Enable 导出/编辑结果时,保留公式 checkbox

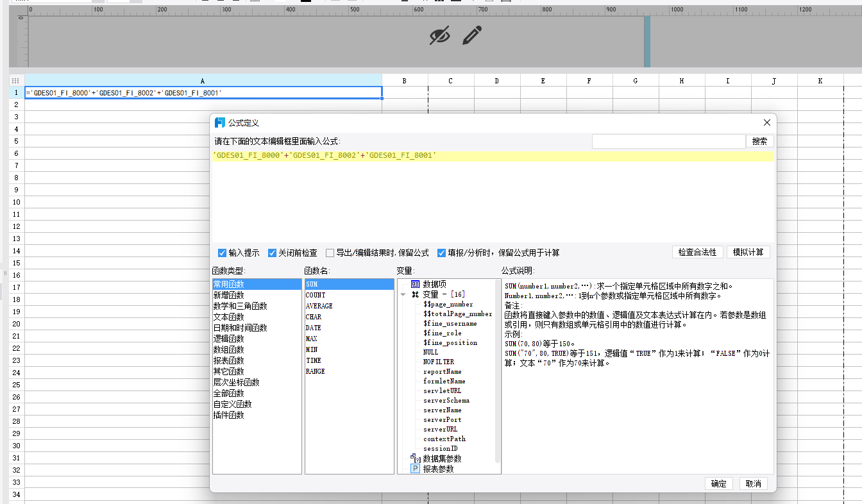click(330, 253)
